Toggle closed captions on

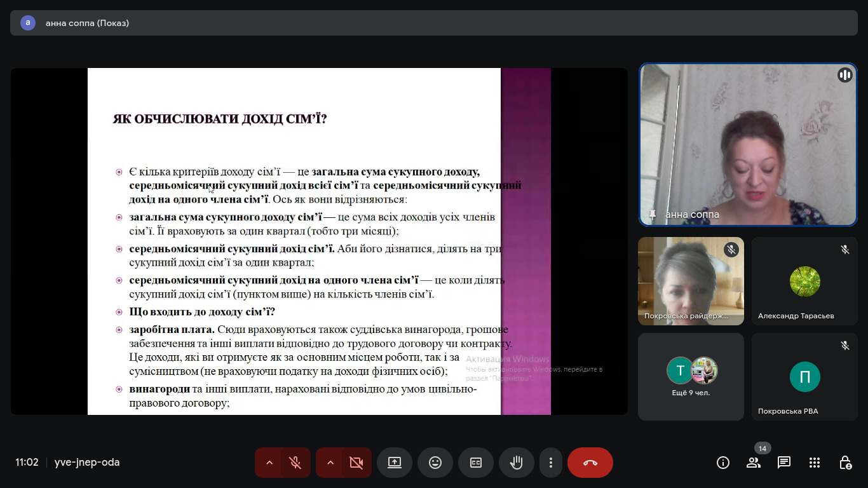coord(476,463)
